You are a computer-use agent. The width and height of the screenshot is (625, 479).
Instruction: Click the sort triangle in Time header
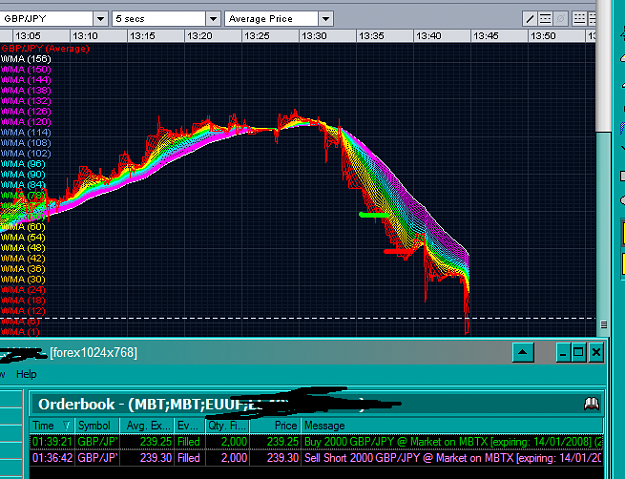click(x=67, y=426)
